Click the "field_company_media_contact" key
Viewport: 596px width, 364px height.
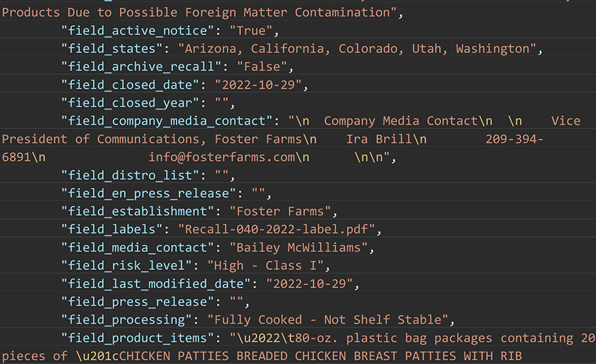(x=167, y=121)
